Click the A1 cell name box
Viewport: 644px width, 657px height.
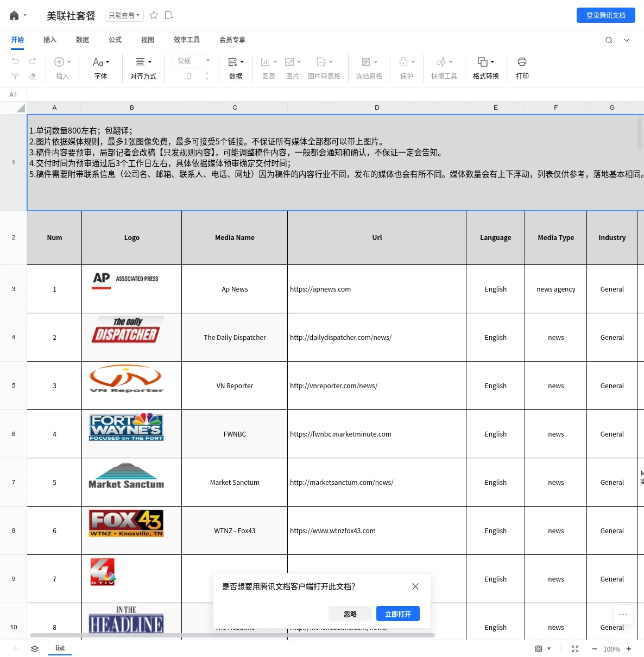point(14,94)
